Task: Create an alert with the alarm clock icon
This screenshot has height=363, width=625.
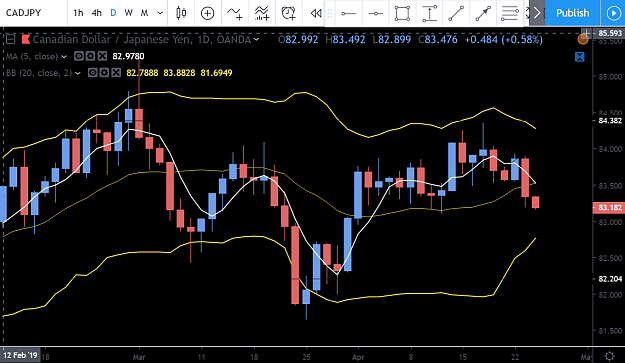Action: pos(288,13)
